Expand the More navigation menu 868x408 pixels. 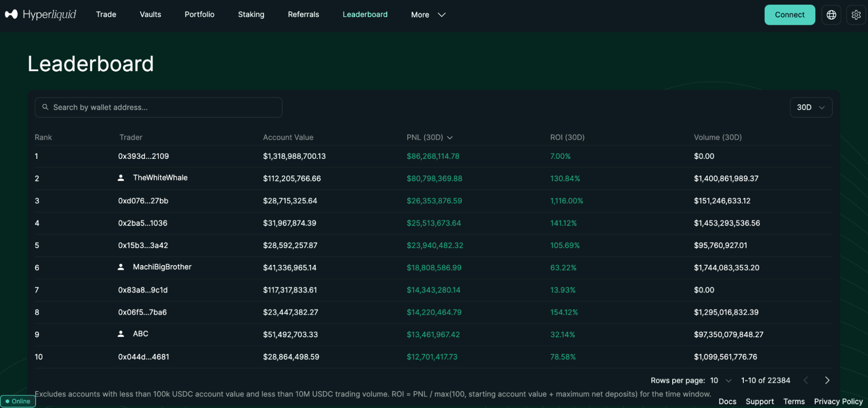428,15
